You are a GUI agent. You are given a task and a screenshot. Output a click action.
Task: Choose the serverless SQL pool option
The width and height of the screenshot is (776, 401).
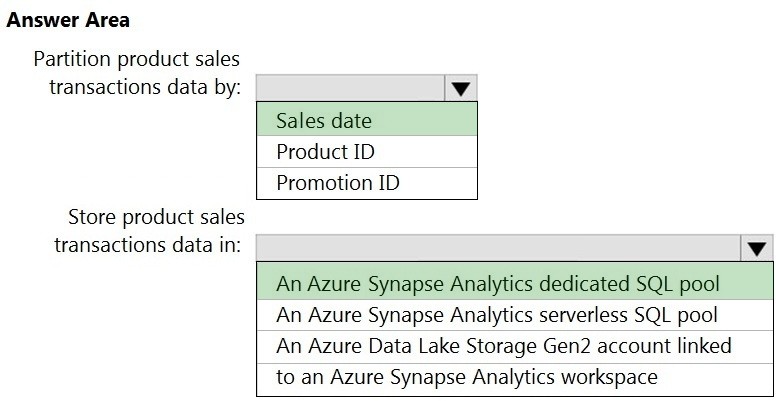tap(497, 315)
